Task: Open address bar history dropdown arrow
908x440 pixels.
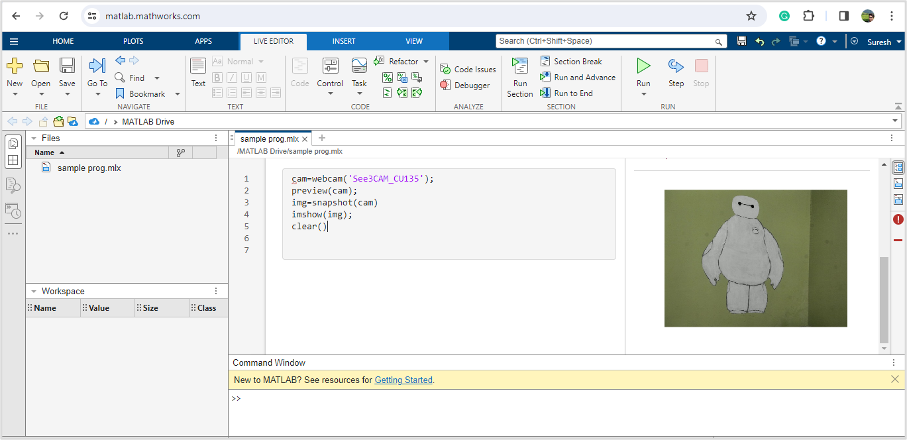Action: click(x=895, y=121)
